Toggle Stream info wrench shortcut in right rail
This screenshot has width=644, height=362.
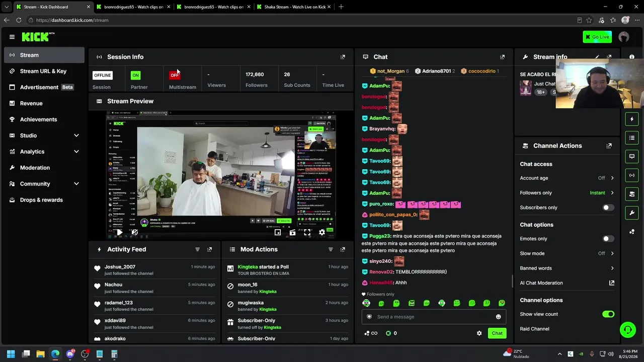pyautogui.click(x=632, y=213)
